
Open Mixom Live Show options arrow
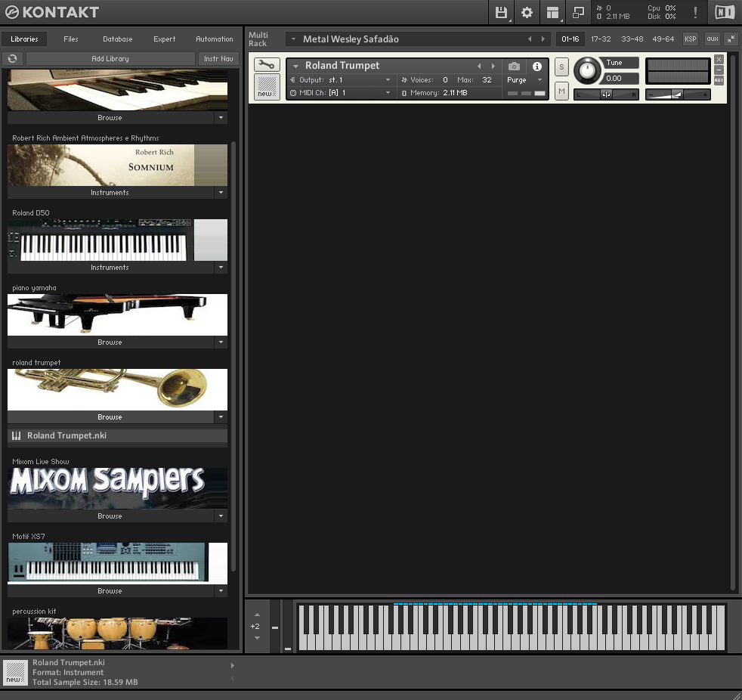coord(221,516)
